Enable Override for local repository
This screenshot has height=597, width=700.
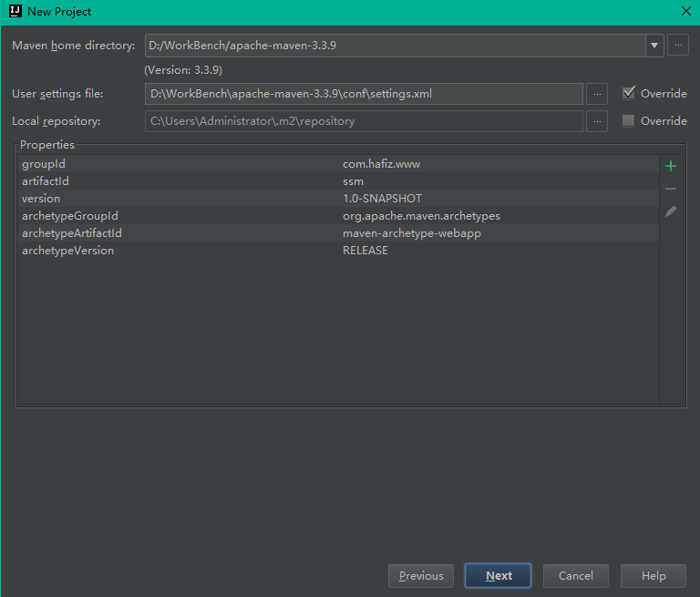pos(628,120)
